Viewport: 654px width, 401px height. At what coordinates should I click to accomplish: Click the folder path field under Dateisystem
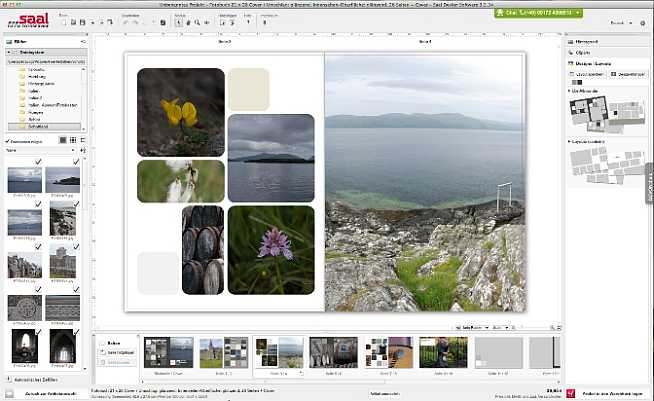[46, 61]
